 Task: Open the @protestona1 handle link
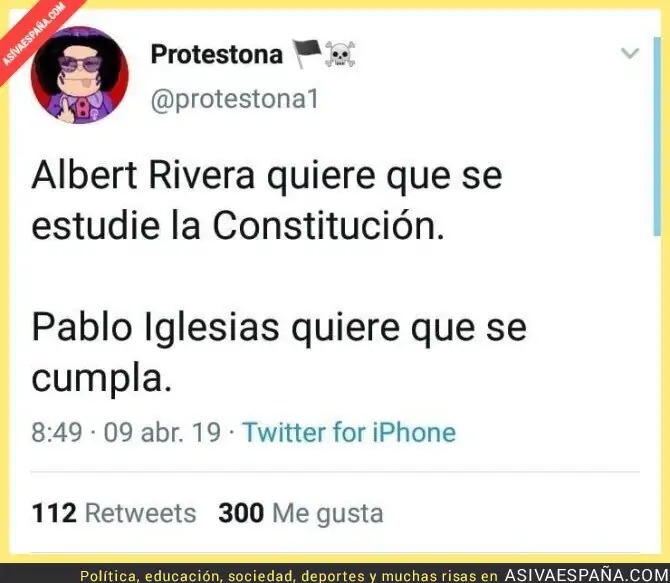(x=235, y=99)
